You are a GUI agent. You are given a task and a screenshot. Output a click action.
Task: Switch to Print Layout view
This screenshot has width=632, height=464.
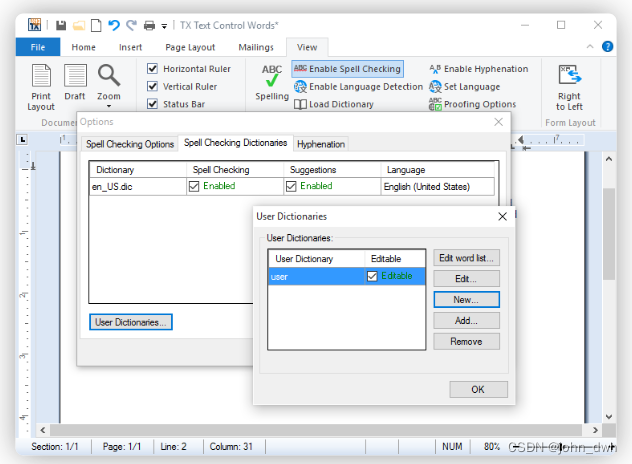[41, 87]
